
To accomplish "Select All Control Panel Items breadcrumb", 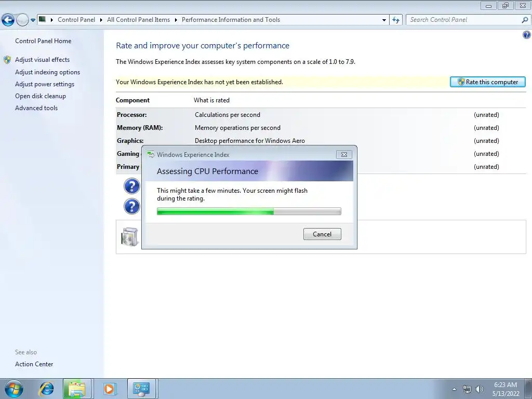I will 138,20.
